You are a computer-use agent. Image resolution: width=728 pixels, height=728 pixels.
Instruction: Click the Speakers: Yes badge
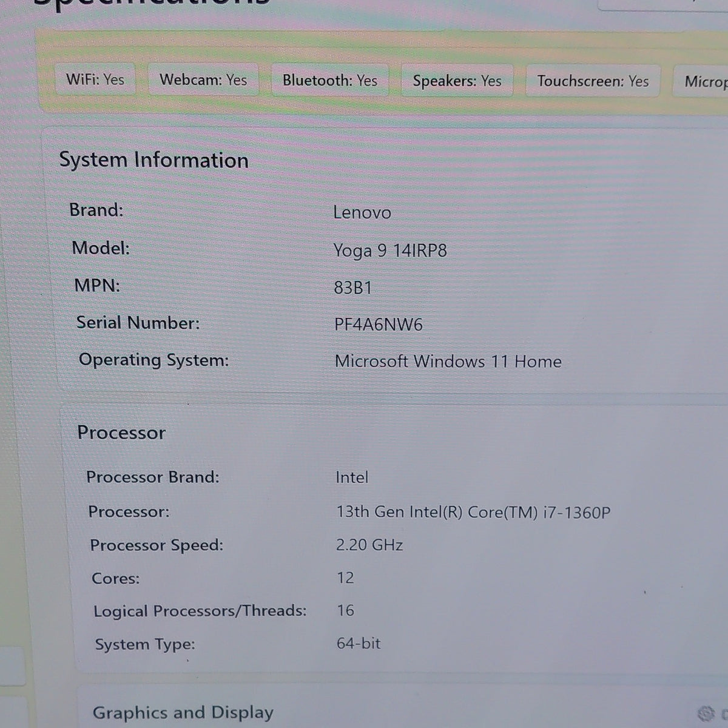tap(457, 81)
